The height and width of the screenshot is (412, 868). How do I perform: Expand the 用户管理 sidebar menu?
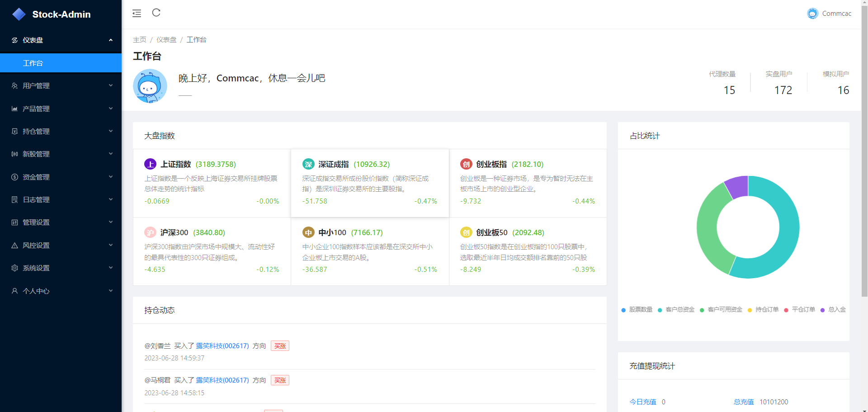click(61, 85)
